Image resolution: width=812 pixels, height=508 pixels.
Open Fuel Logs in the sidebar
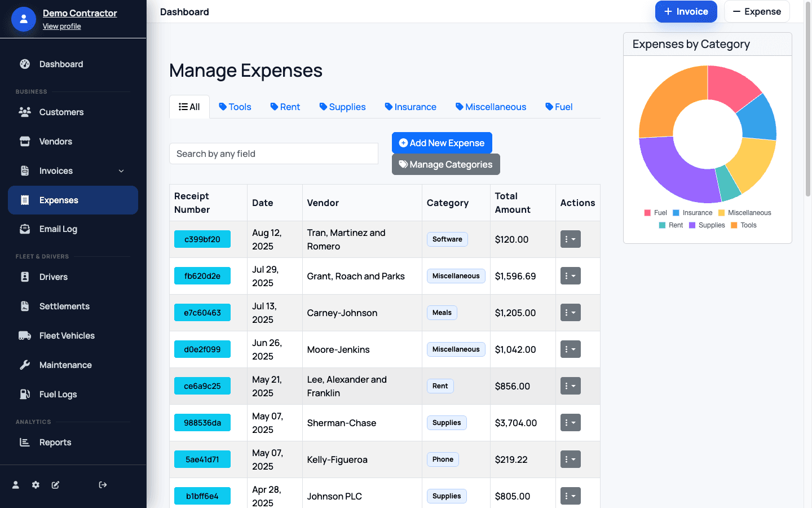(73, 395)
